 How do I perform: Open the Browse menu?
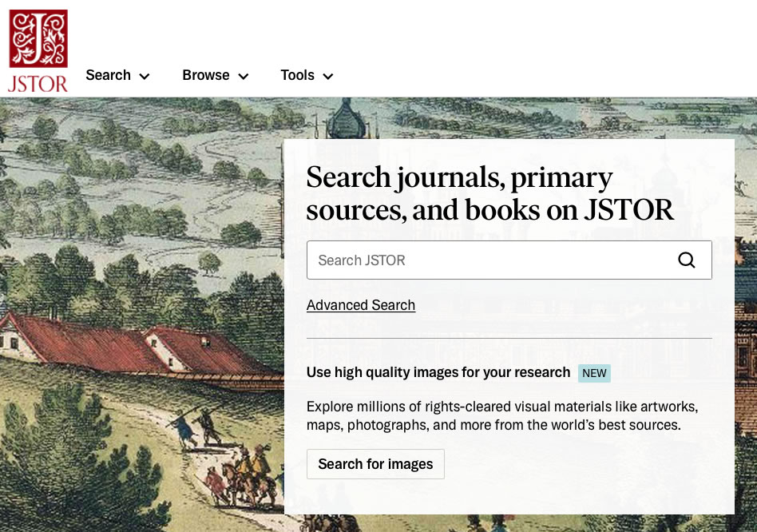coord(206,75)
